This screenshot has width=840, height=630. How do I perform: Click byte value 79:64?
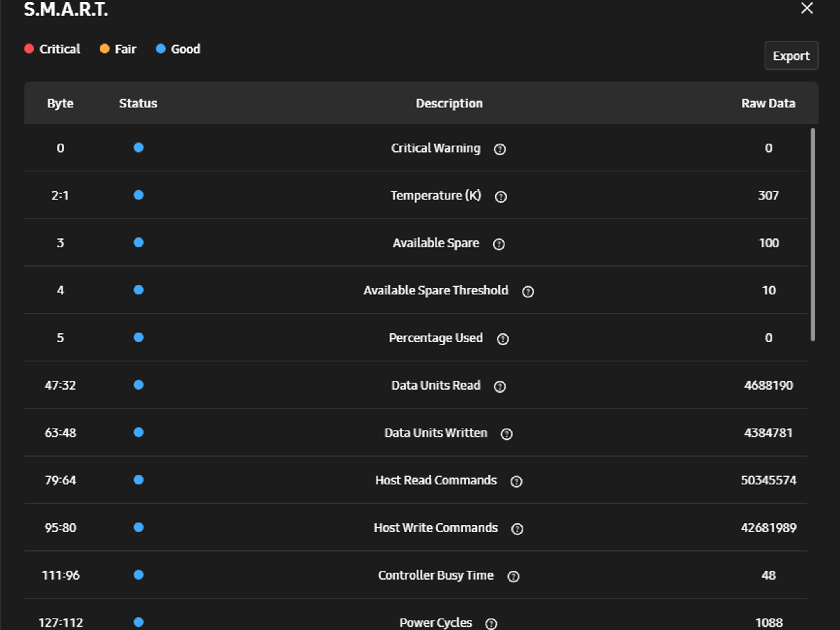click(x=60, y=480)
